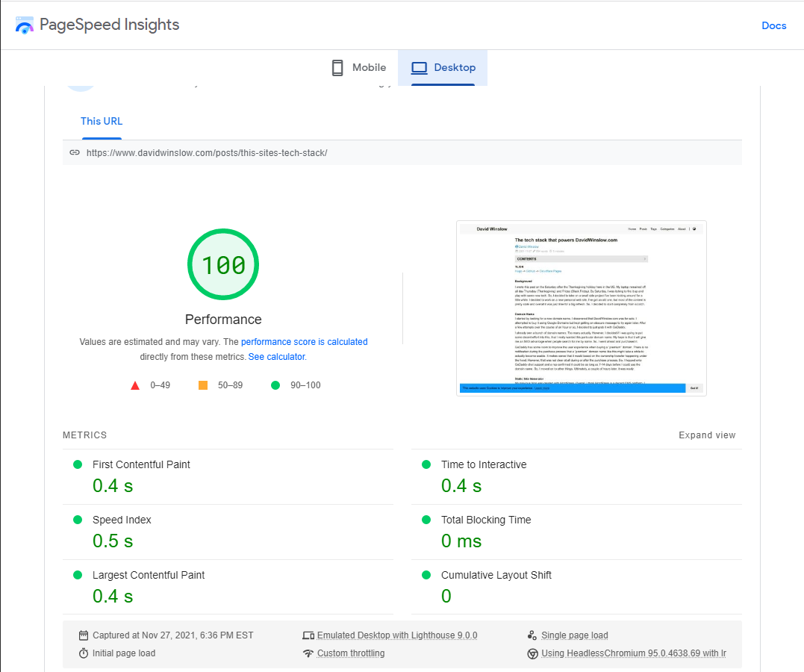
Task: Click the calendar icon near capture date
Action: click(84, 635)
